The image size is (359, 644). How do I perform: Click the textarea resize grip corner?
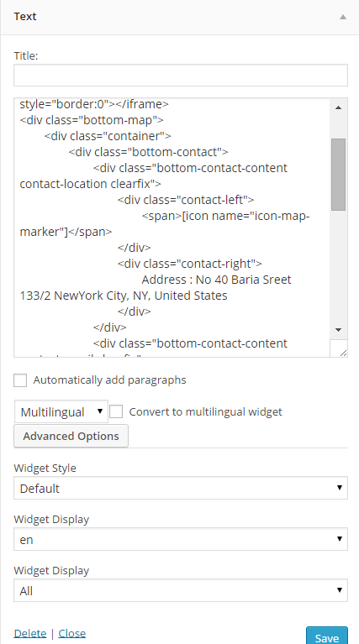(342, 352)
